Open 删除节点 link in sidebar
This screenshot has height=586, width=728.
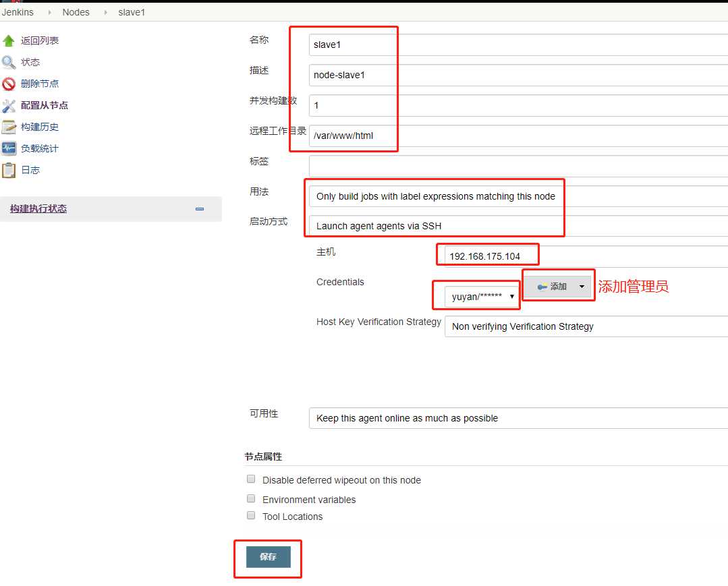click(x=40, y=84)
